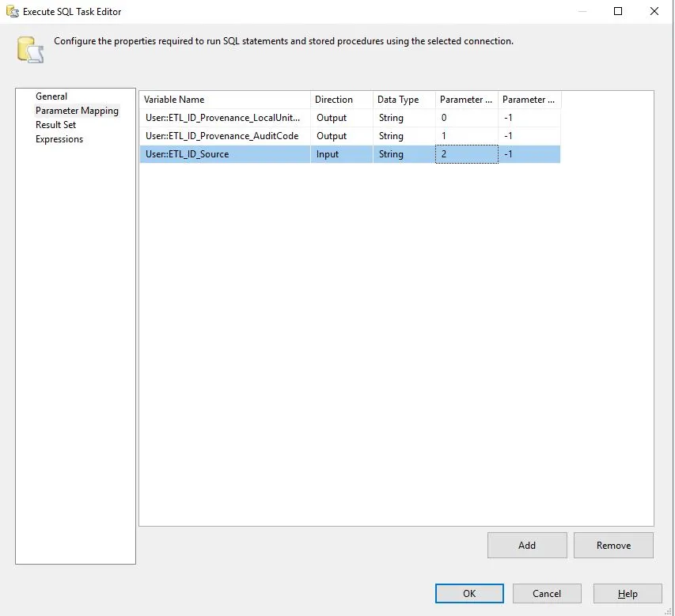Viewport: 675px width, 616px height.
Task: Click the last Parameter ... column header
Action: click(x=529, y=100)
